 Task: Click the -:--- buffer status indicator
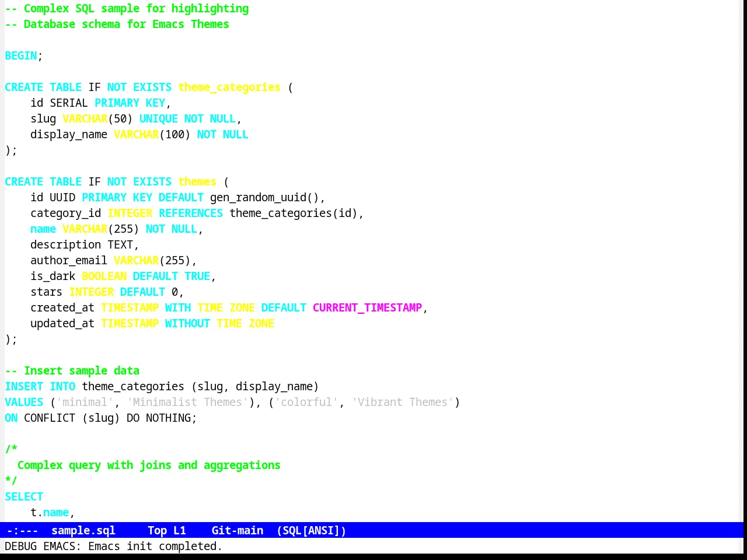pos(22,530)
